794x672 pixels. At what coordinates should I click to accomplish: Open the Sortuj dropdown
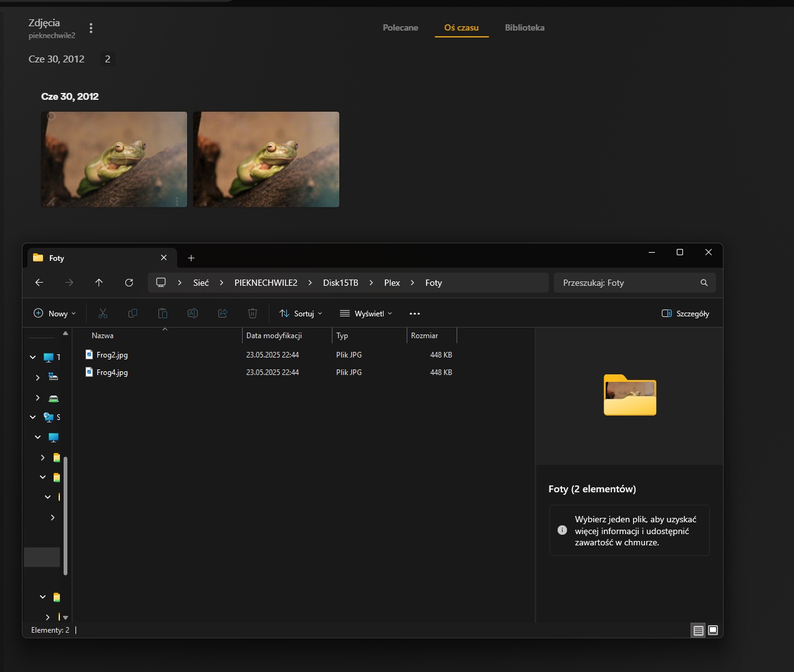click(x=301, y=313)
